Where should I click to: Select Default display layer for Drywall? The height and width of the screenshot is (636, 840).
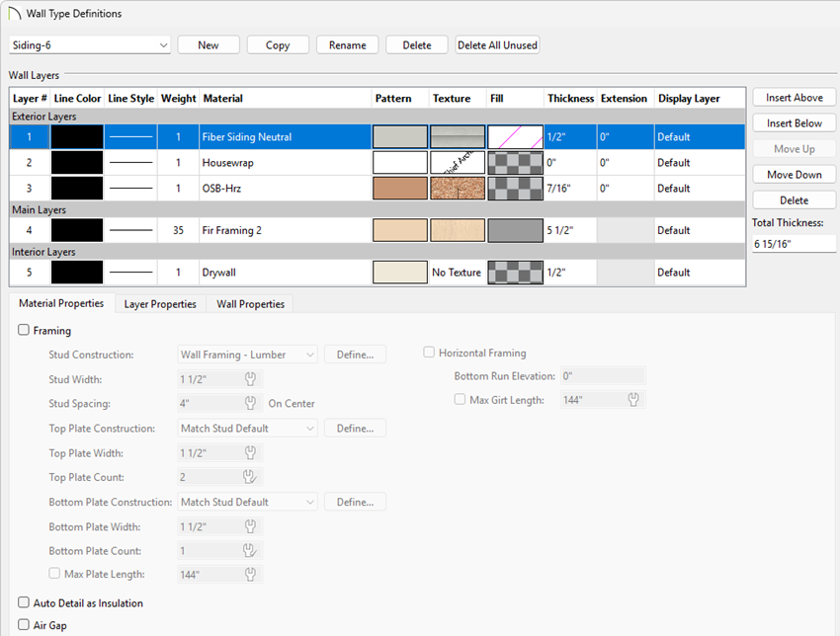[x=700, y=272]
